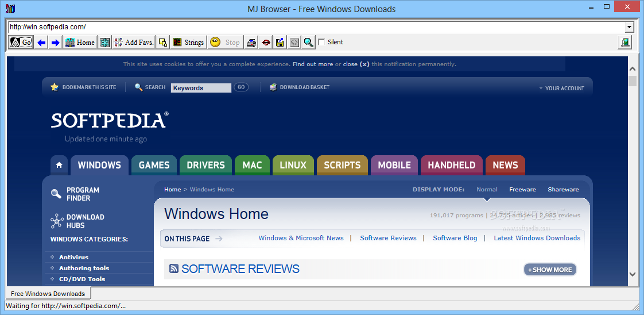This screenshot has width=644, height=315.
Task: Switch to the News tab
Action: click(505, 165)
